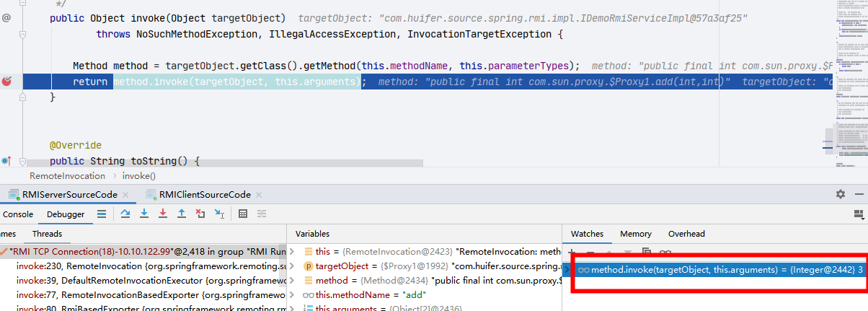Click the red Force Step Into icon
868x311 pixels.
point(163,214)
